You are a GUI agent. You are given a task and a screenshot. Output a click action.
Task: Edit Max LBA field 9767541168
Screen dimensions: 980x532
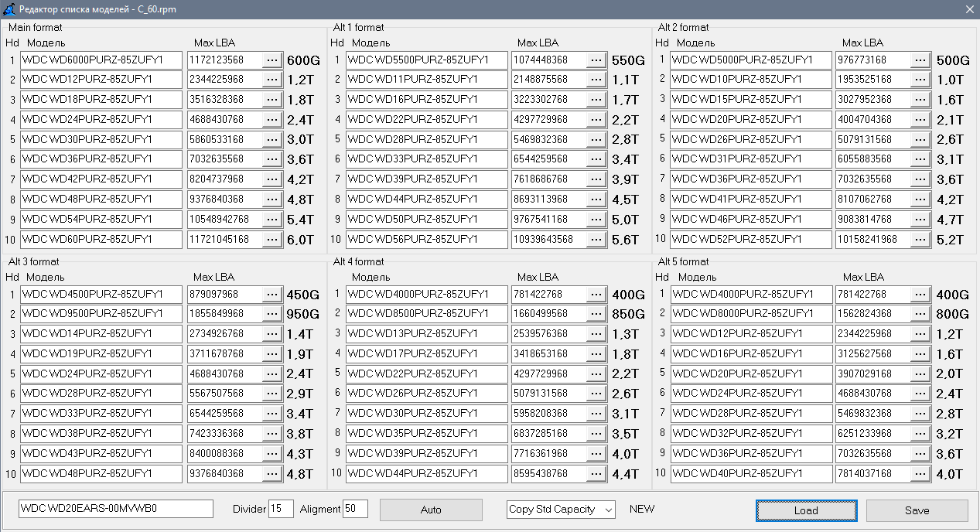(x=549, y=219)
